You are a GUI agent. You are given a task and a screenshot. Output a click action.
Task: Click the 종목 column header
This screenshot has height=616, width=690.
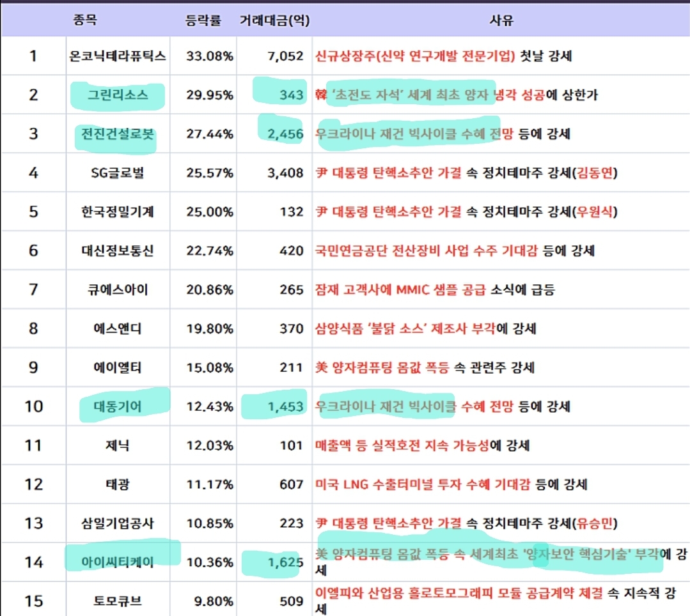point(85,20)
